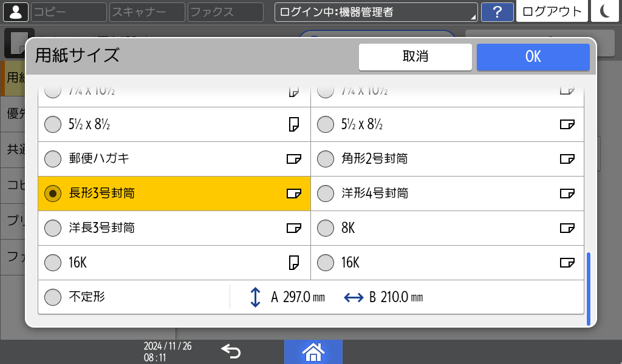Viewport: 622px width, 364px height.
Task: Click the vertical dimension arrow next to A 297.0mm
Action: coord(256,297)
